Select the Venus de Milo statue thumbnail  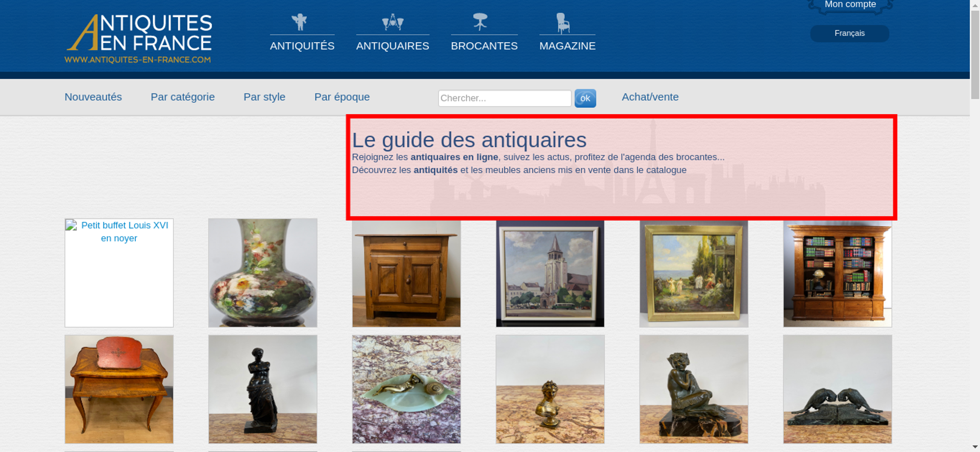pos(263,389)
